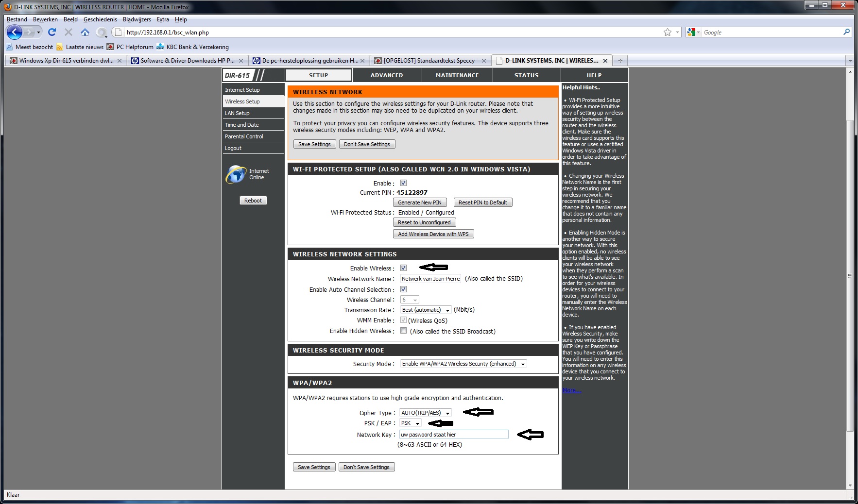
Task: Click the Generate New PIN button
Action: pyautogui.click(x=420, y=202)
